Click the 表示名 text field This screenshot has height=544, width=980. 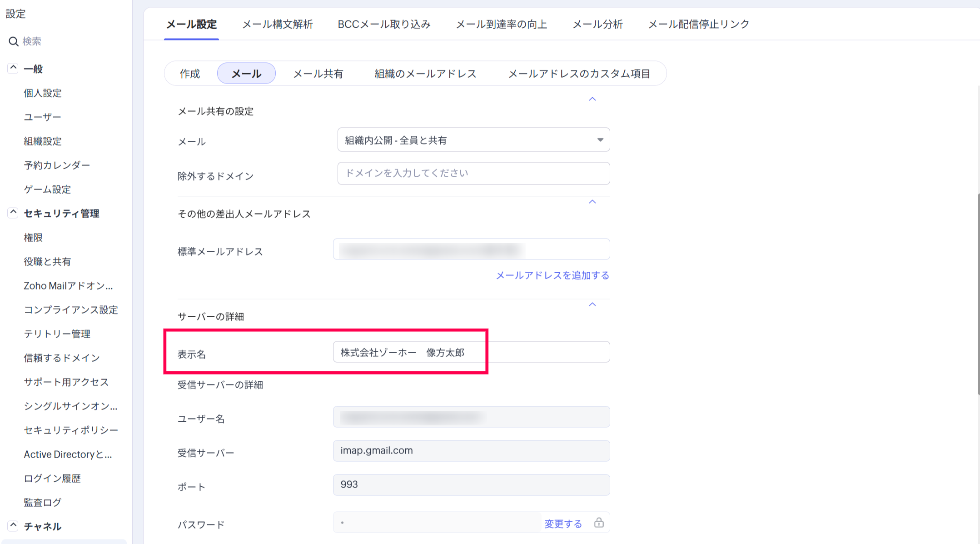[x=471, y=352]
